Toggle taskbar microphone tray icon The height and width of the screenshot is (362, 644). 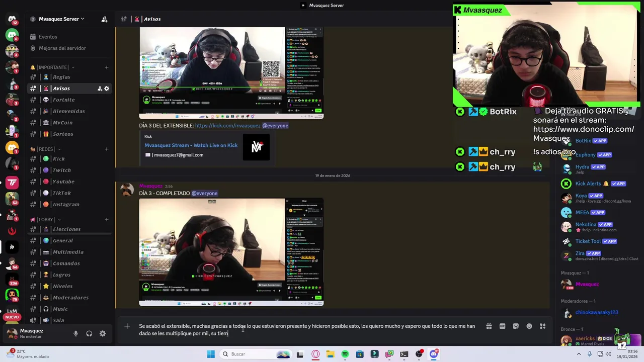[x=590, y=354]
